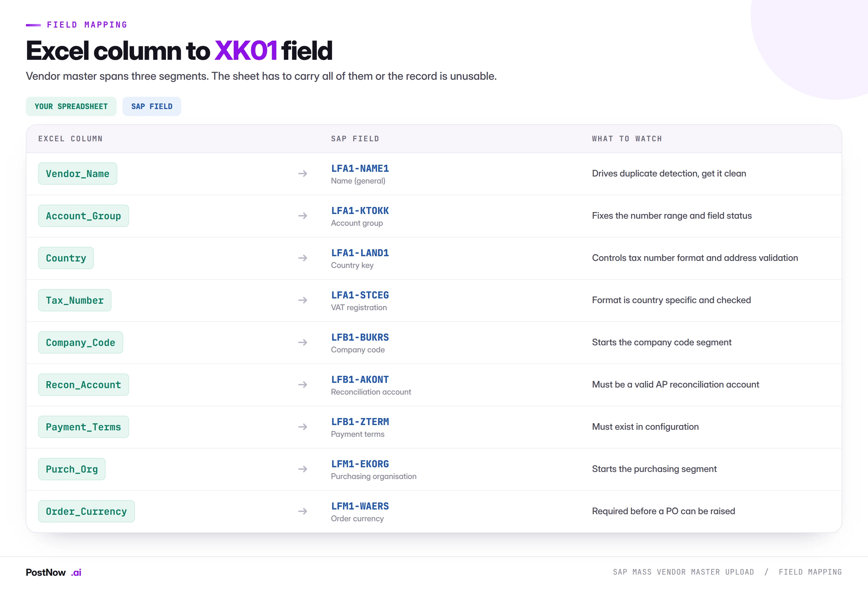Click the 'Name (general)' description
Image resolution: width=868 pixels, height=591 pixels.
click(x=358, y=181)
